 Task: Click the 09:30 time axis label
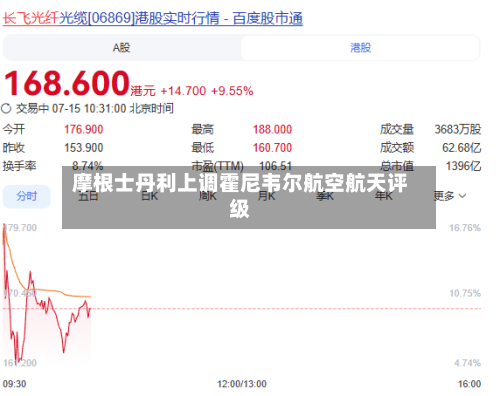pos(14,384)
